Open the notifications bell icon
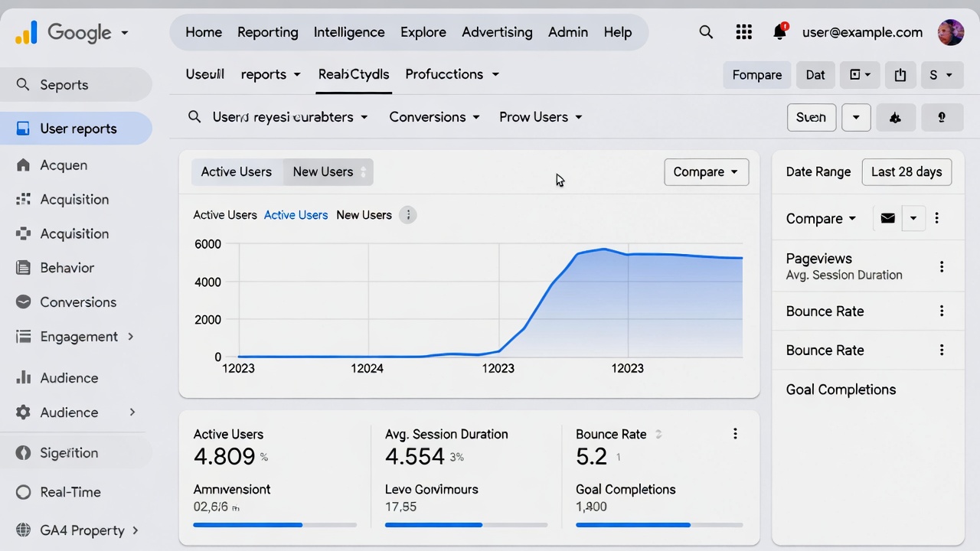Viewport: 980px width, 551px height. pos(779,31)
